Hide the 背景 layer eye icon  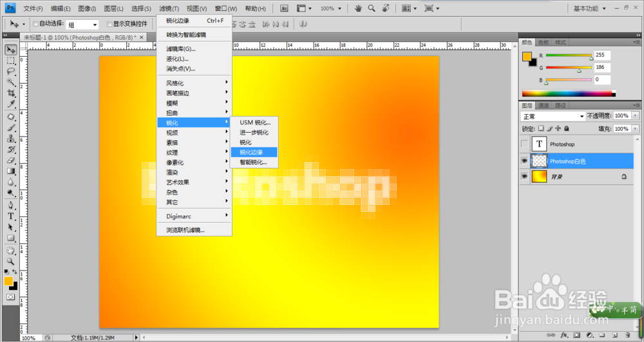click(524, 176)
